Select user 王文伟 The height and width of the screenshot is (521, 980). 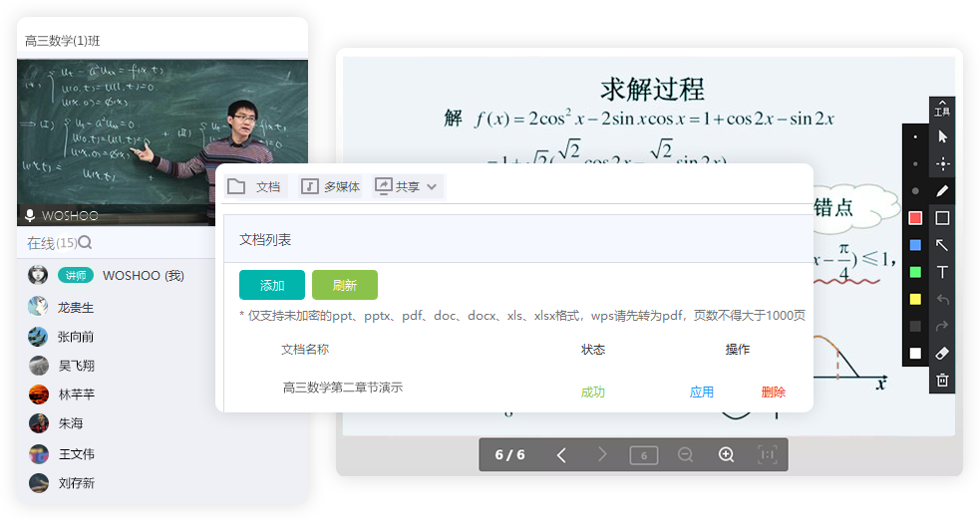pyautogui.click(x=76, y=454)
